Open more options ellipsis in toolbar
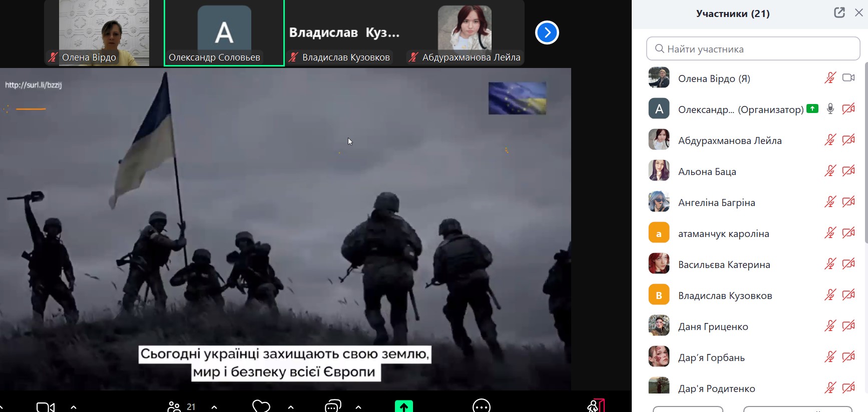 (x=482, y=406)
